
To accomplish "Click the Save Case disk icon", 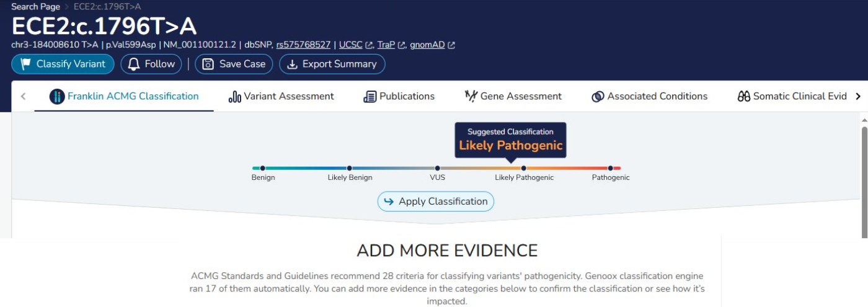I will (208, 64).
